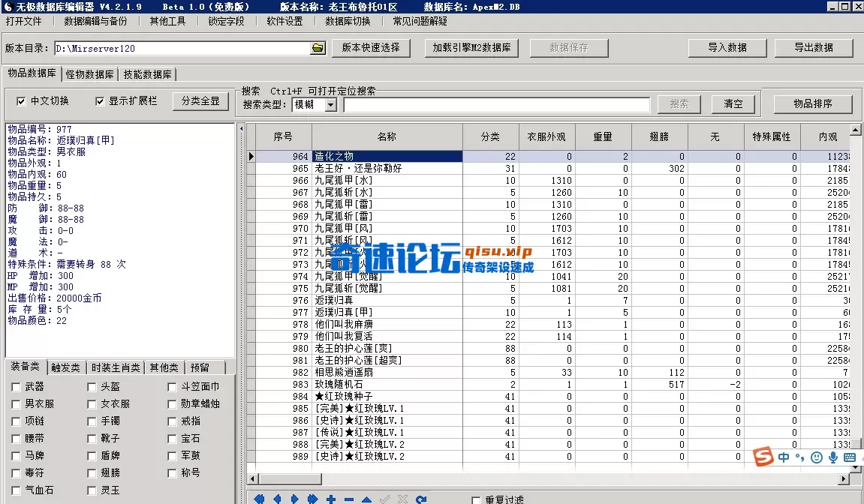Jump to the last record
The height and width of the screenshot is (504, 864).
tap(313, 498)
